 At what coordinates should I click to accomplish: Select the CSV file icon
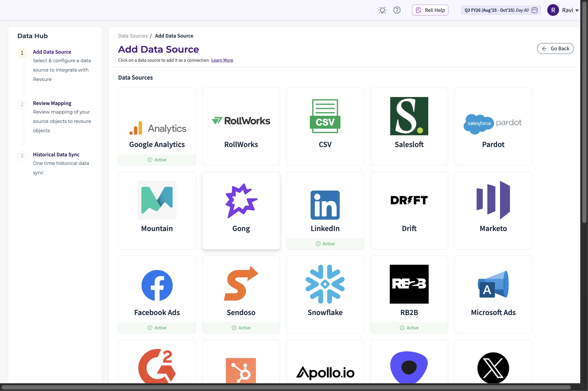[325, 116]
